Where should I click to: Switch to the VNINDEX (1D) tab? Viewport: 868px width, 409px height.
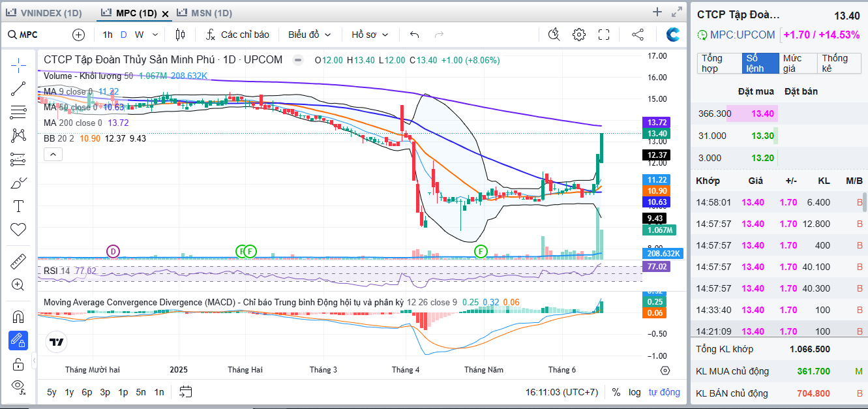click(44, 13)
